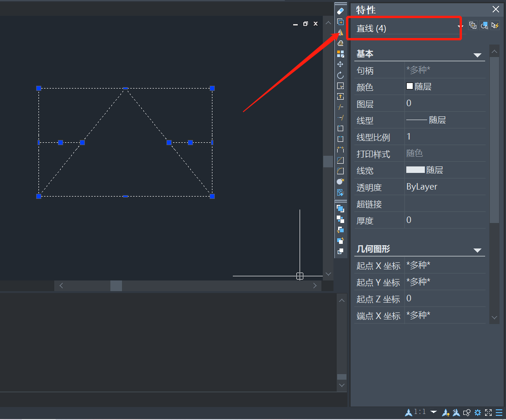Click the 端点 X 坐标 value field
Viewport: 506px width, 420px height.
pyautogui.click(x=445, y=316)
